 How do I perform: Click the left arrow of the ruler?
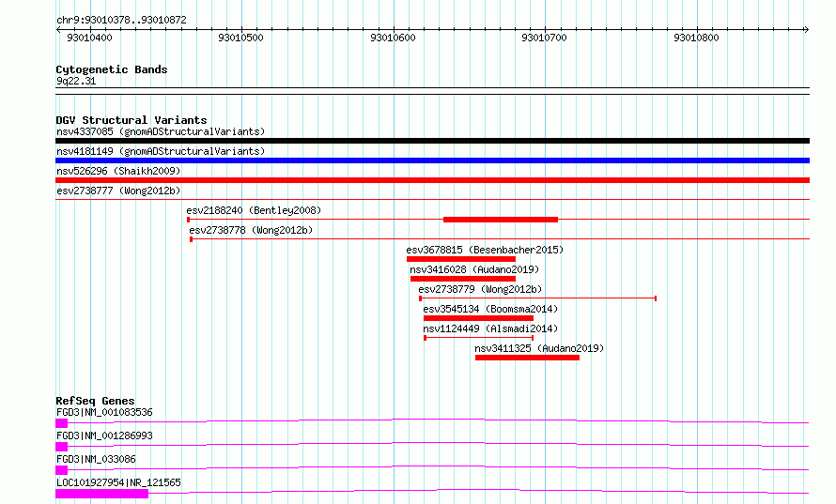[58, 29]
